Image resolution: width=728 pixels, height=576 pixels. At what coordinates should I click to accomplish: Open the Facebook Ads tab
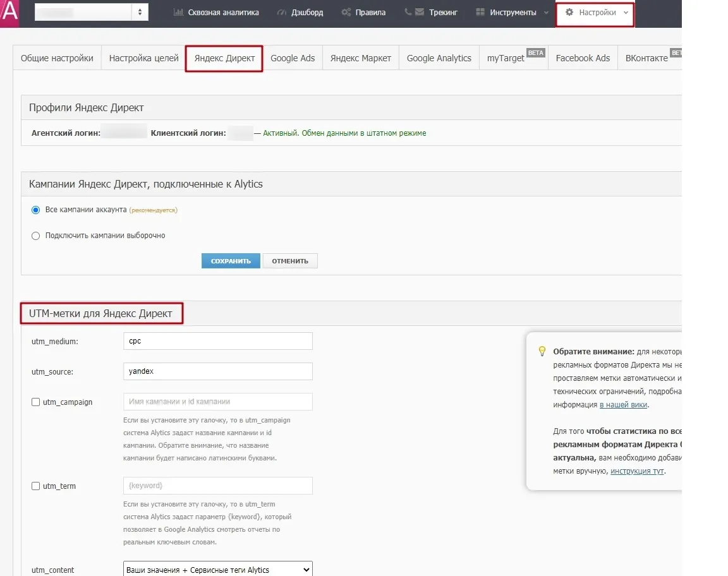click(583, 58)
